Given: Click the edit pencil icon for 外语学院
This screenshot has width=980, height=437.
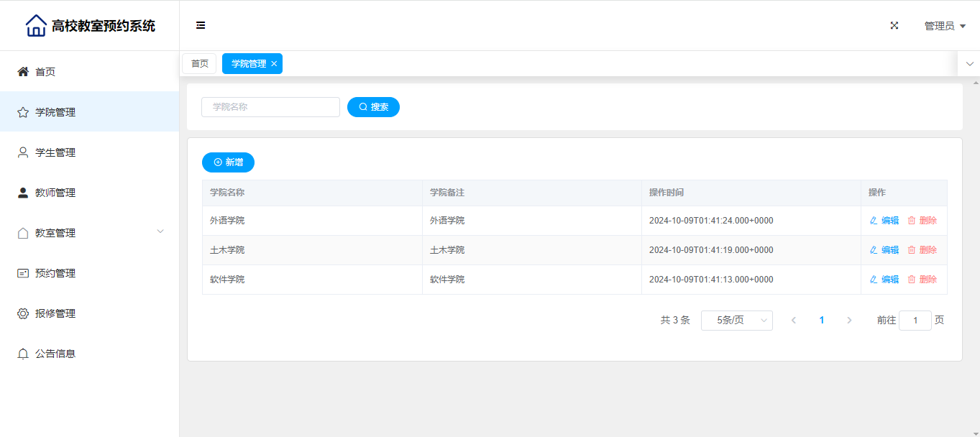Looking at the screenshot, I should [874, 221].
